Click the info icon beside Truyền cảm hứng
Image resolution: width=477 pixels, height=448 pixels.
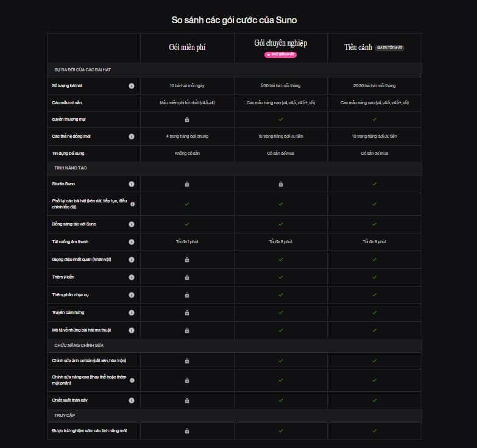point(132,313)
